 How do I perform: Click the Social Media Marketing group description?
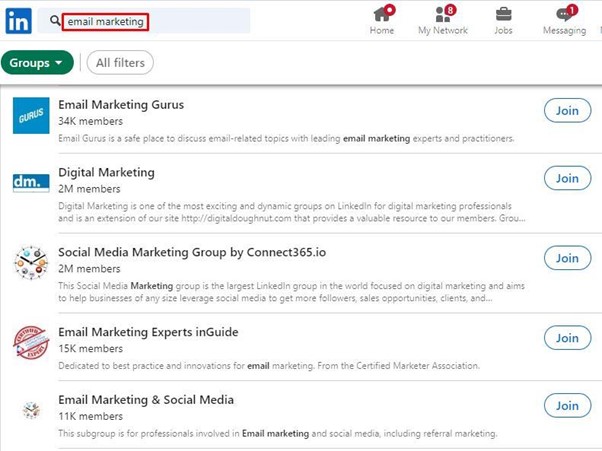tap(291, 292)
